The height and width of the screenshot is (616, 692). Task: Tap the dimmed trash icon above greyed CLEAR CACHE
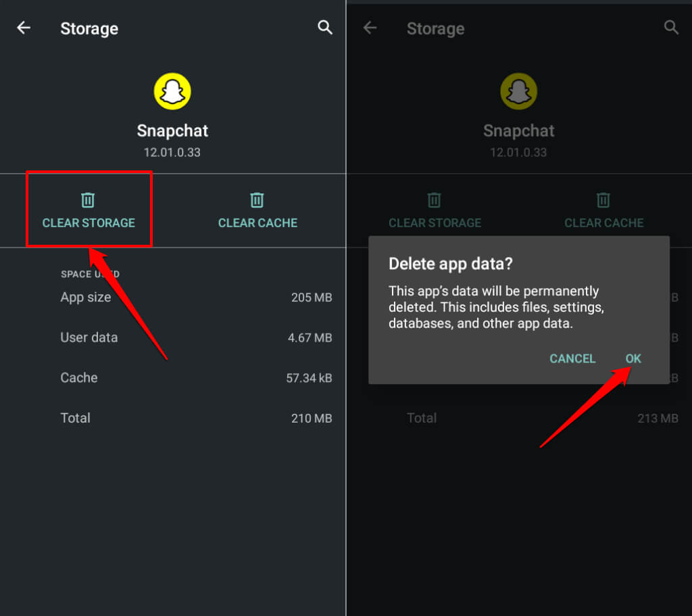[x=603, y=199]
